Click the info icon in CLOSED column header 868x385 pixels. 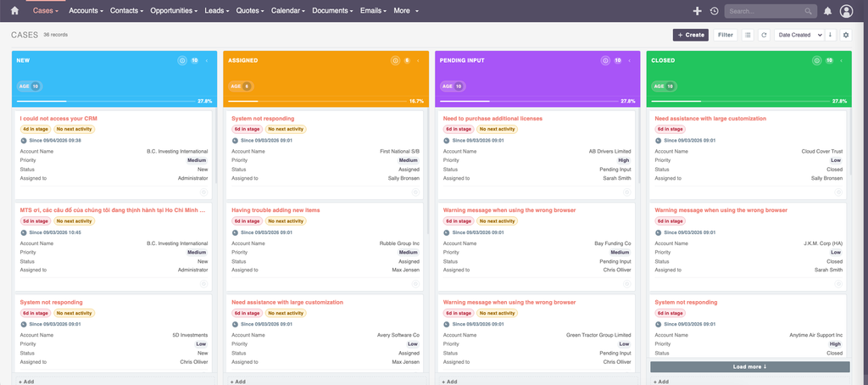click(816, 60)
